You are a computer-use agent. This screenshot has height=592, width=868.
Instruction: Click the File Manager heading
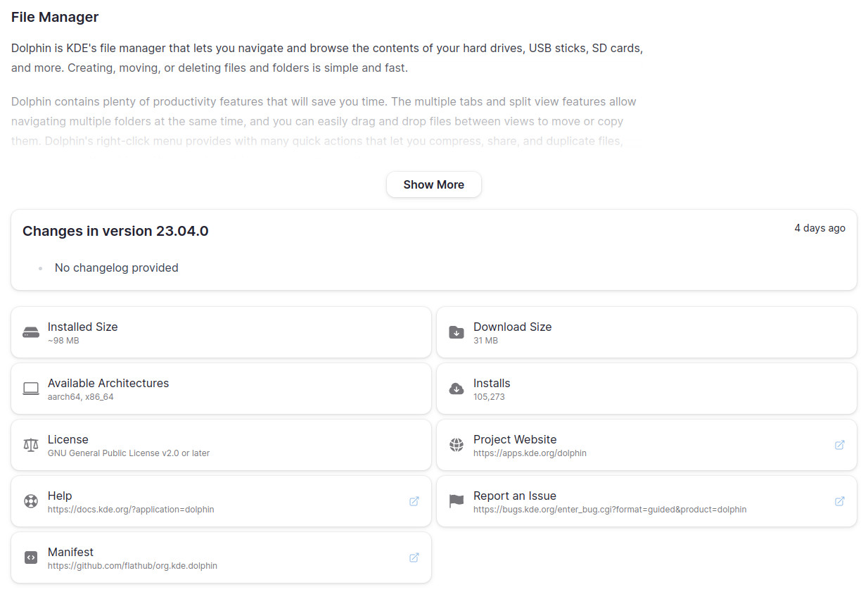pos(55,17)
